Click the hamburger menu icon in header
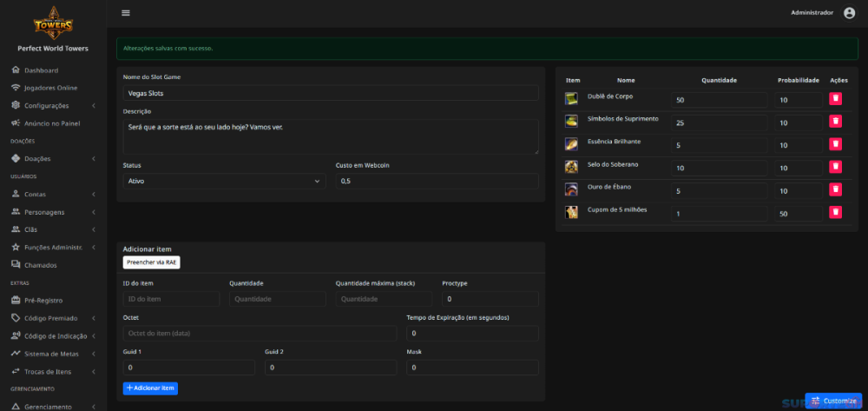This screenshot has width=868, height=411. pyautogui.click(x=126, y=13)
